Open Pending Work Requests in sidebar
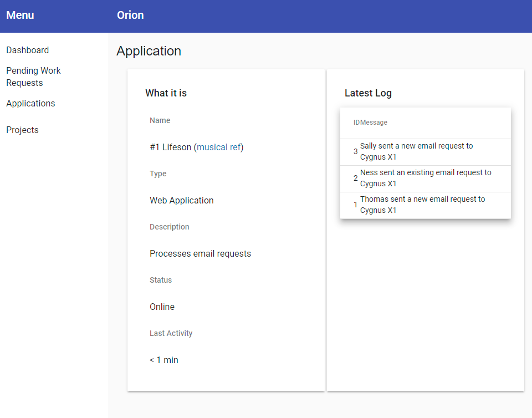 [33, 77]
